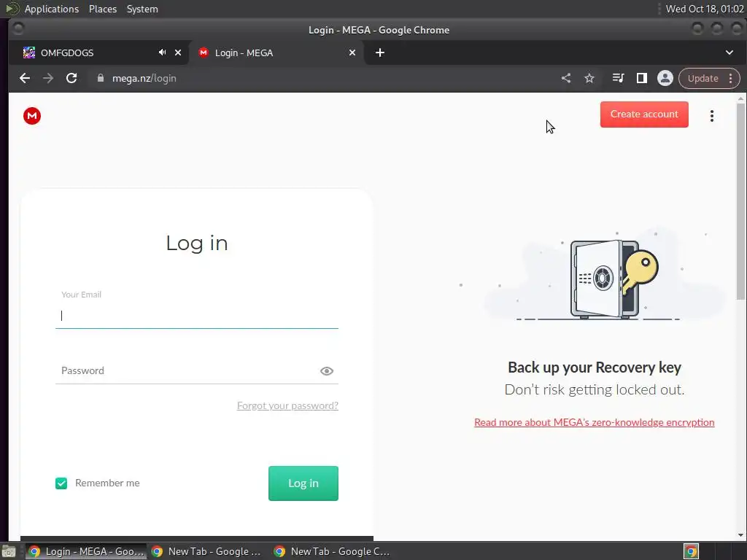Go back with browser back arrow
747x560 pixels.
tap(25, 78)
